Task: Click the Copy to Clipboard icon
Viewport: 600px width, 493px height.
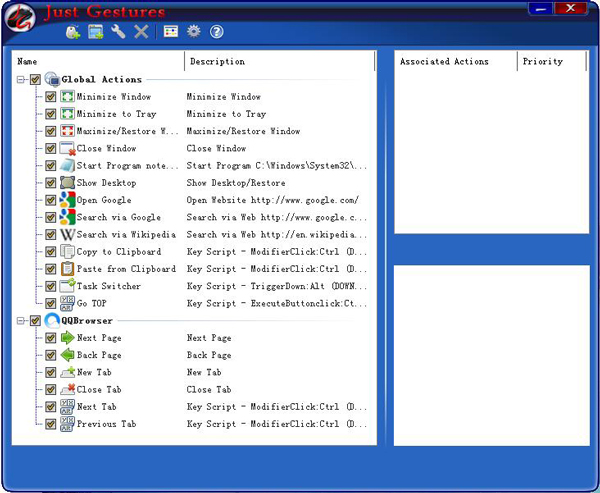Action: (67, 251)
